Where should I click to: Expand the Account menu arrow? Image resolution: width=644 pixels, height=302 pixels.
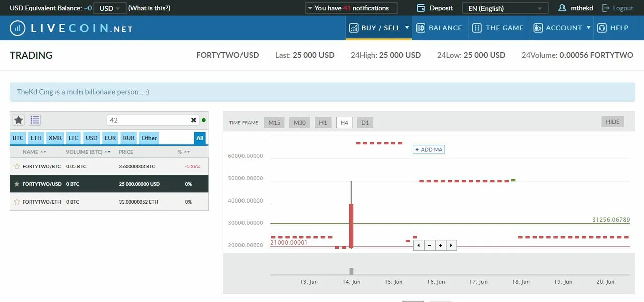point(588,28)
